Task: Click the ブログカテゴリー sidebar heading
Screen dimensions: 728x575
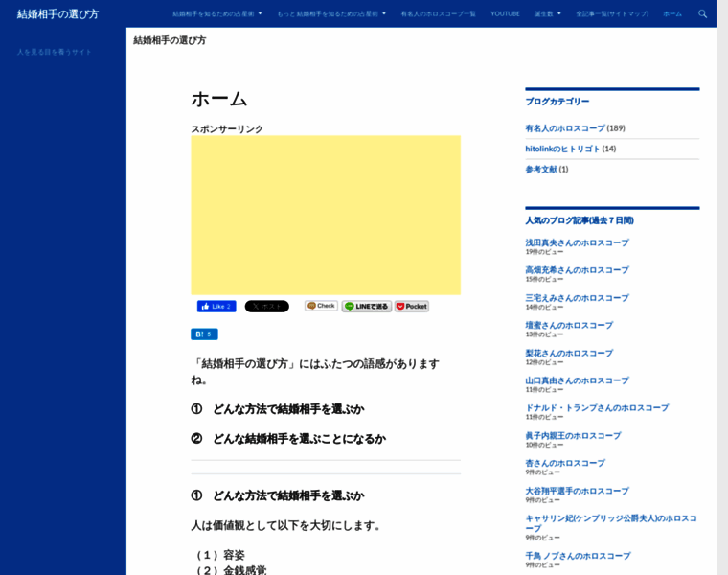Action: click(557, 102)
